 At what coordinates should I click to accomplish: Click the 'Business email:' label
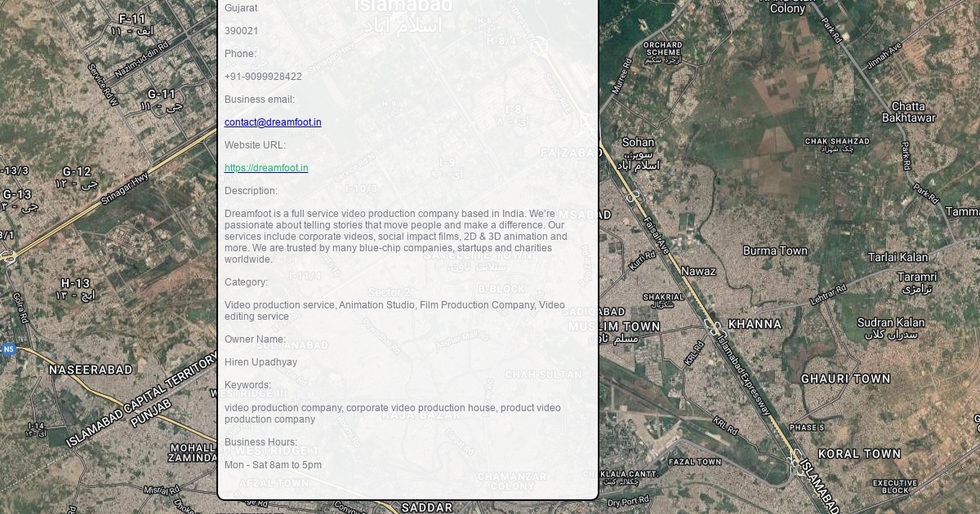[260, 100]
